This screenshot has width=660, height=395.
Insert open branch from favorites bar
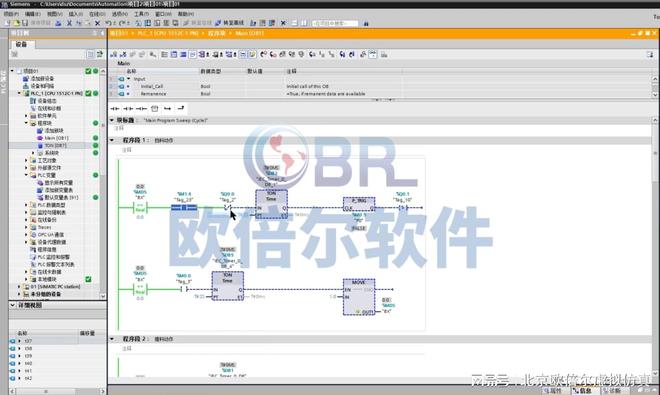168,109
